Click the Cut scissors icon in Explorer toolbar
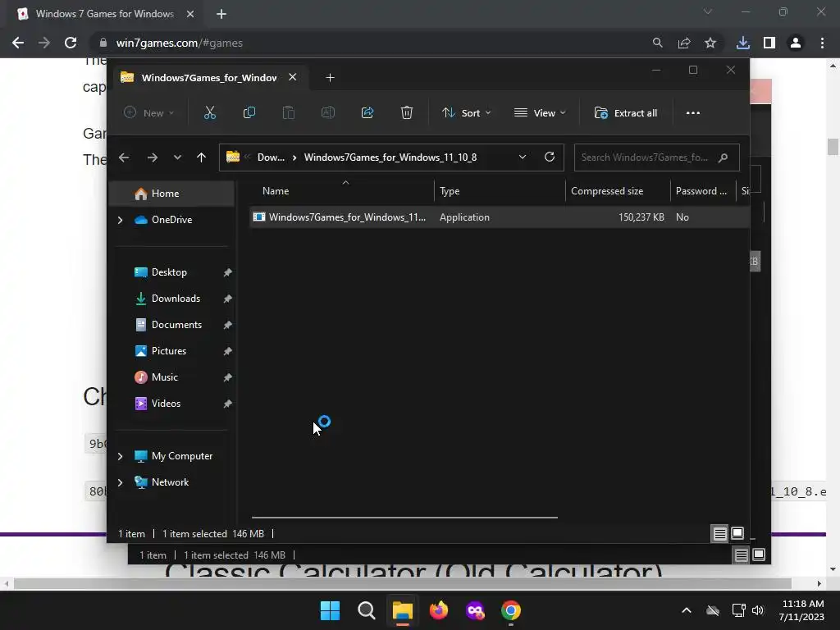Viewport: 840px width, 630px height. [x=209, y=112]
